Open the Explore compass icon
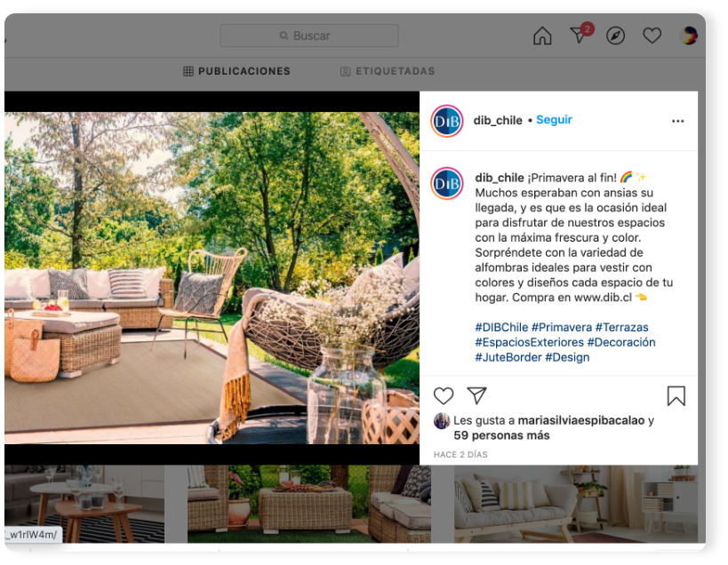728x565 pixels. [x=615, y=36]
